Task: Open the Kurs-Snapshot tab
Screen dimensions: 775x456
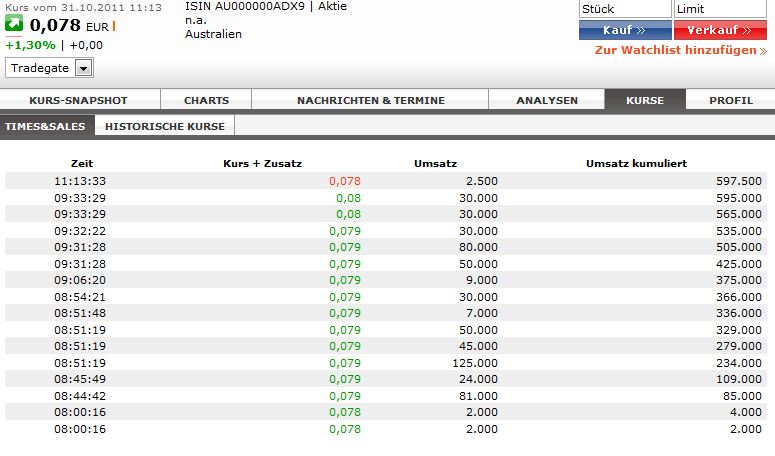Action: [x=80, y=100]
